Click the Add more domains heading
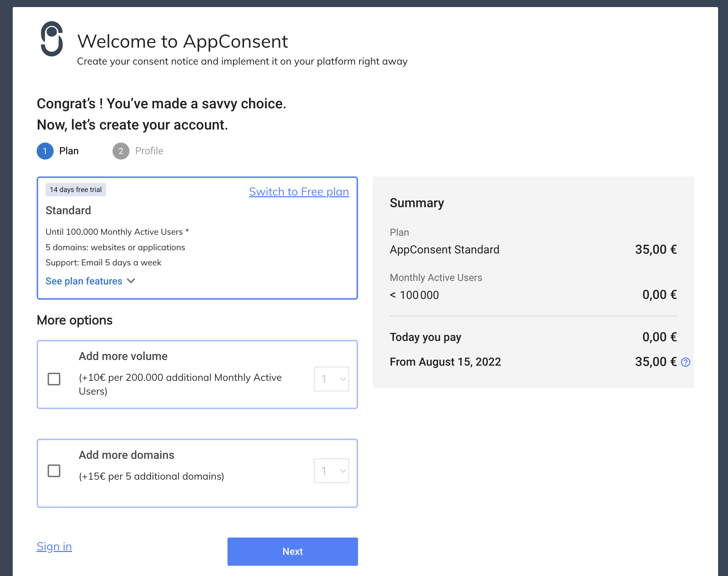This screenshot has height=576, width=728. point(126,455)
